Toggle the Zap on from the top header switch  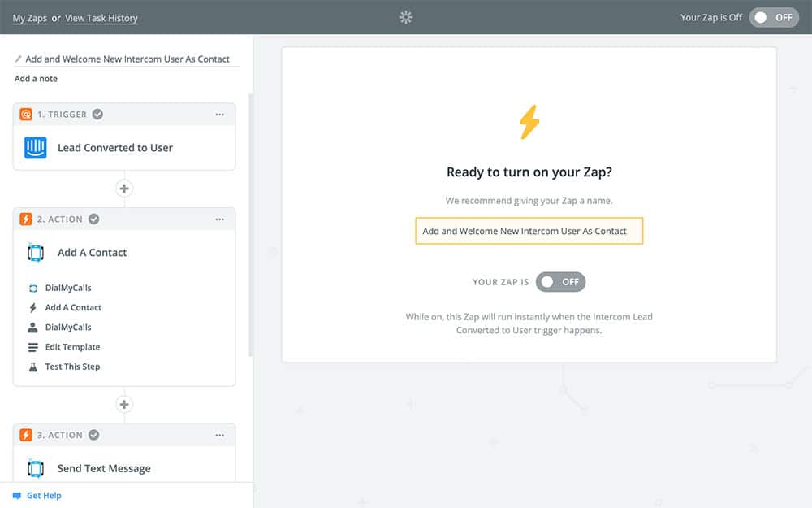(x=775, y=17)
